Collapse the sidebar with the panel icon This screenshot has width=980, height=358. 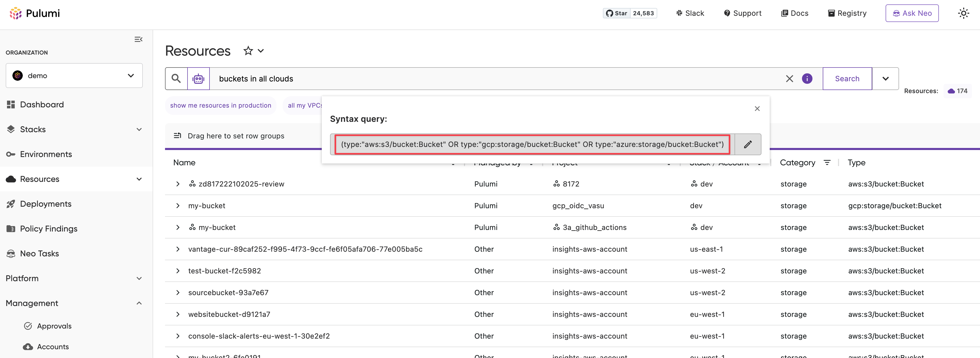pyautogui.click(x=138, y=39)
